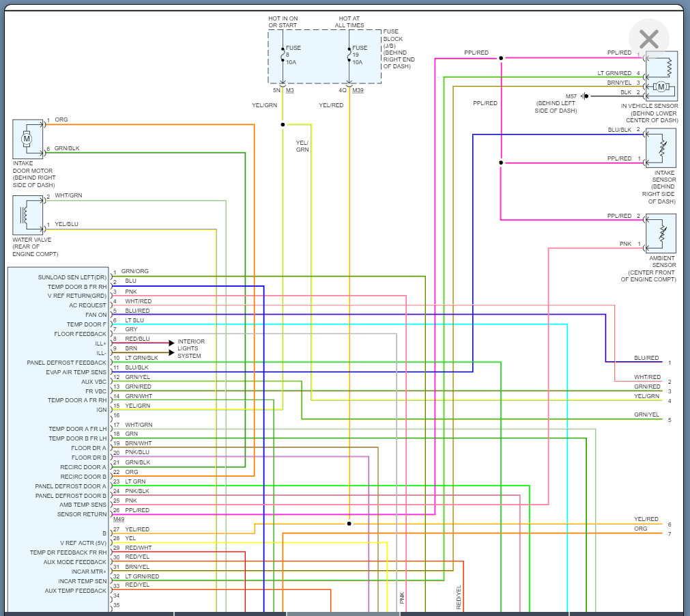
Task: Select the INCAR MTR+ pin label
Action: (x=89, y=572)
